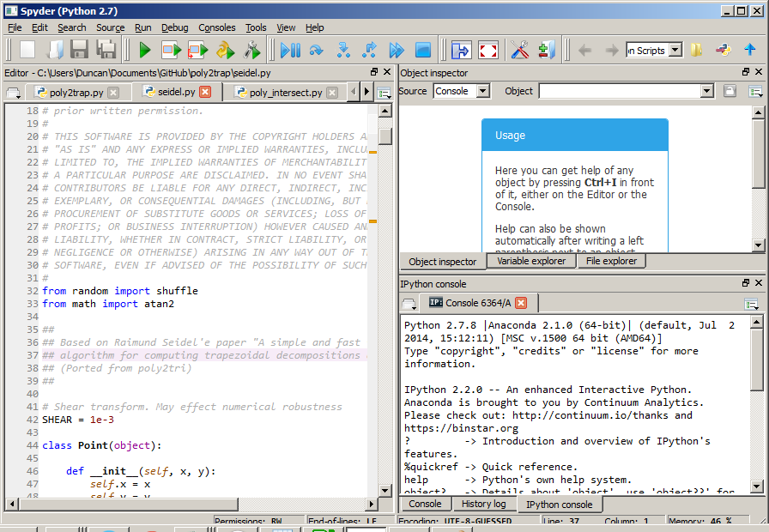Open the PYTHONPATH manager icon
769x532 pixels.
547,51
